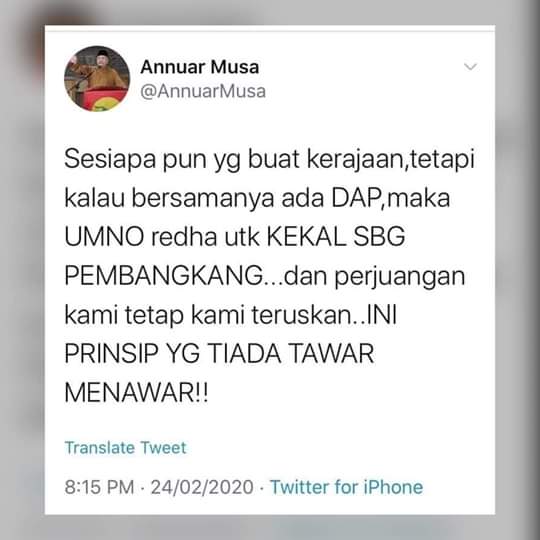Click the word Sesiapa starting the tweet
The width and height of the screenshot is (540, 540).
[x=110, y=159]
